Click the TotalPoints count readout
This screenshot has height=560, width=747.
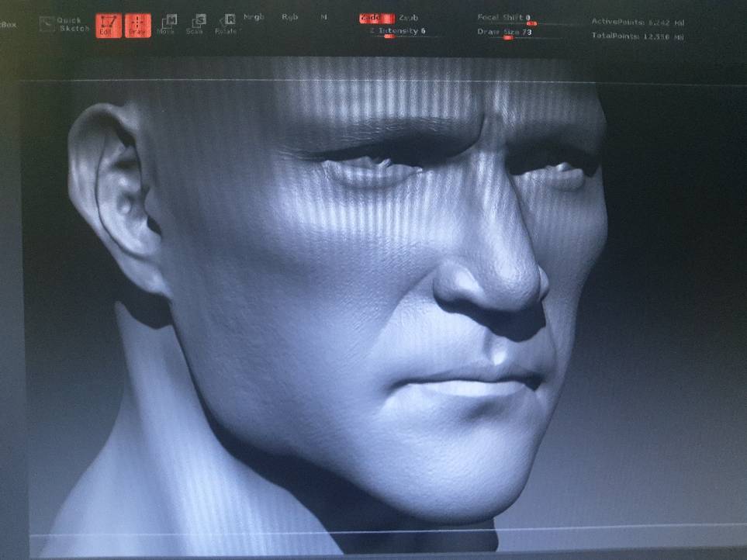[x=638, y=36]
